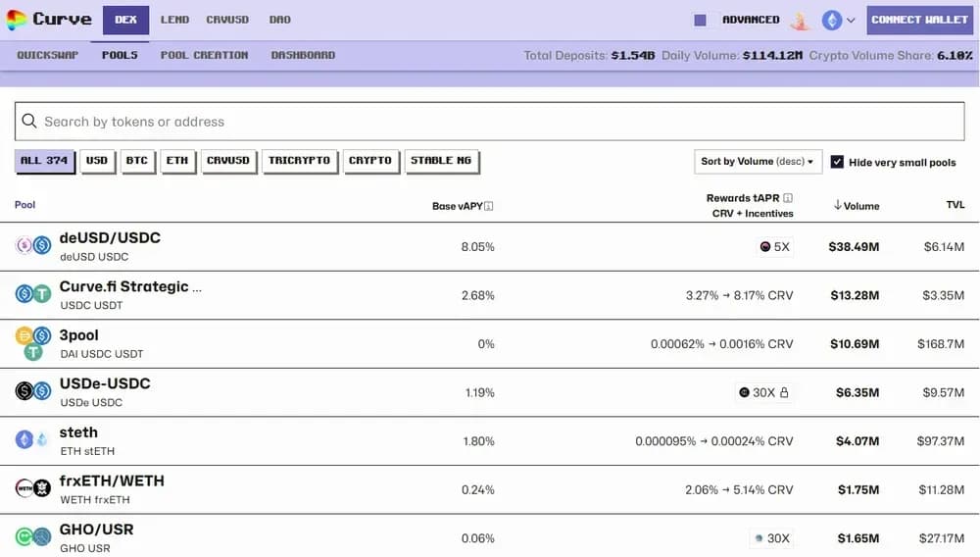This screenshot has height=557, width=980.
Task: Filter pools by BTC
Action: tap(137, 161)
